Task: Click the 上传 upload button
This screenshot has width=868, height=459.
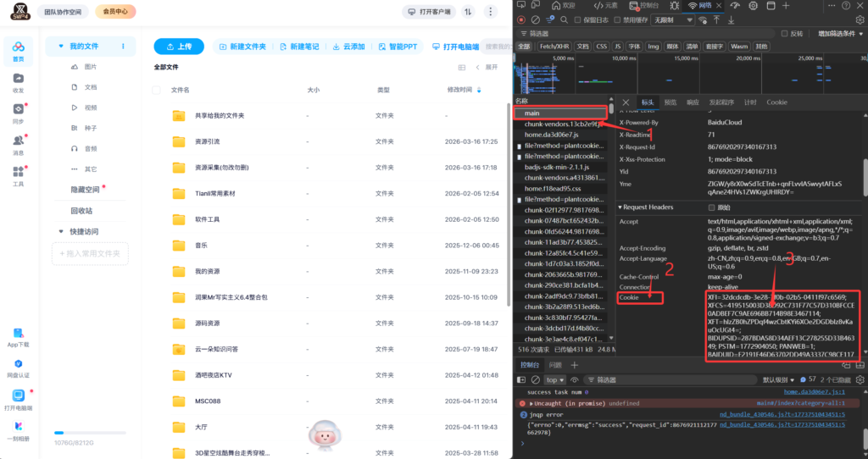Action: [179, 47]
